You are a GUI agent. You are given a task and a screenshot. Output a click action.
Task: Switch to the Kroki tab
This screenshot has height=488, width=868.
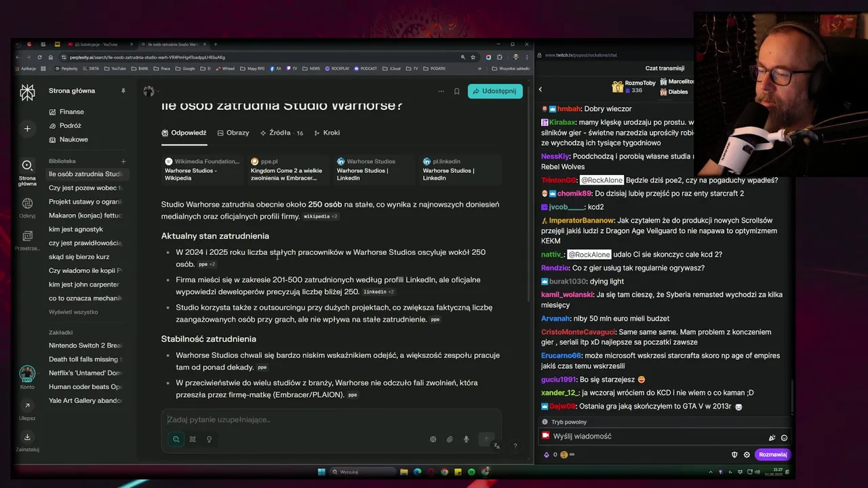pos(327,133)
